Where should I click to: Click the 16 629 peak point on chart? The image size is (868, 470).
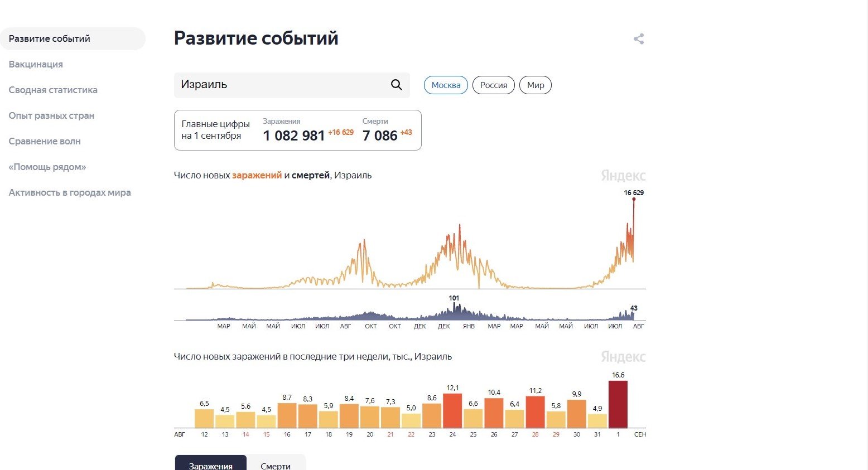pyautogui.click(x=634, y=199)
